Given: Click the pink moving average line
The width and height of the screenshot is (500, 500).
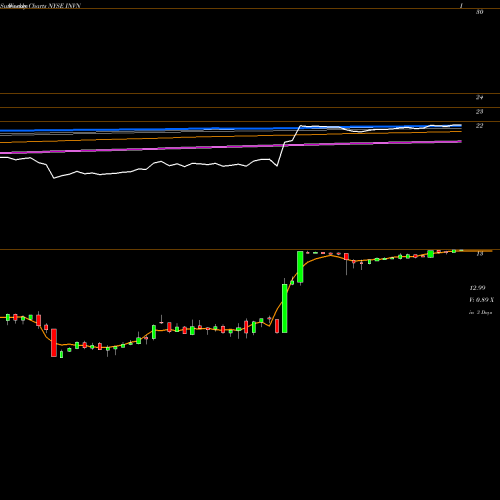Looking at the screenshot, I should tap(231, 147).
